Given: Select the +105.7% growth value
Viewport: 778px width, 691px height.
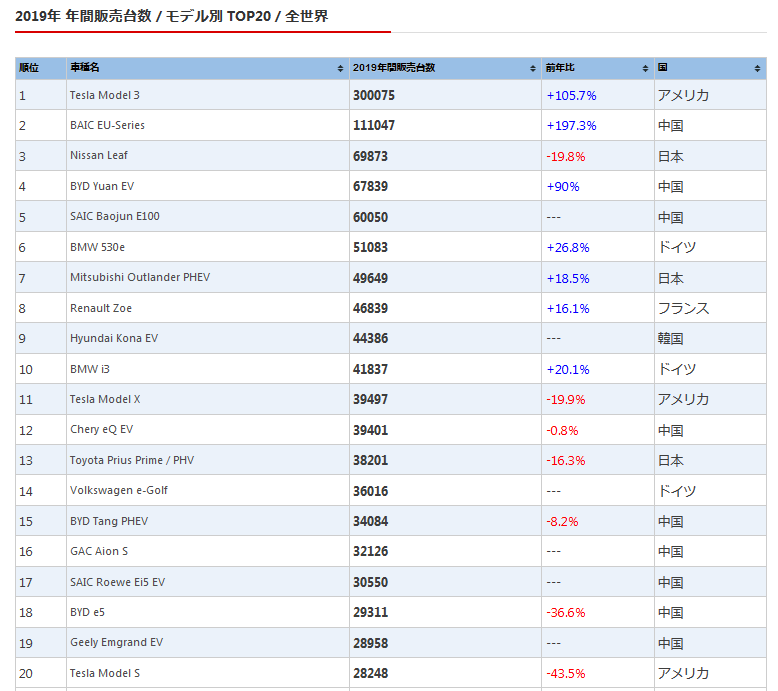Looking at the screenshot, I should (571, 96).
